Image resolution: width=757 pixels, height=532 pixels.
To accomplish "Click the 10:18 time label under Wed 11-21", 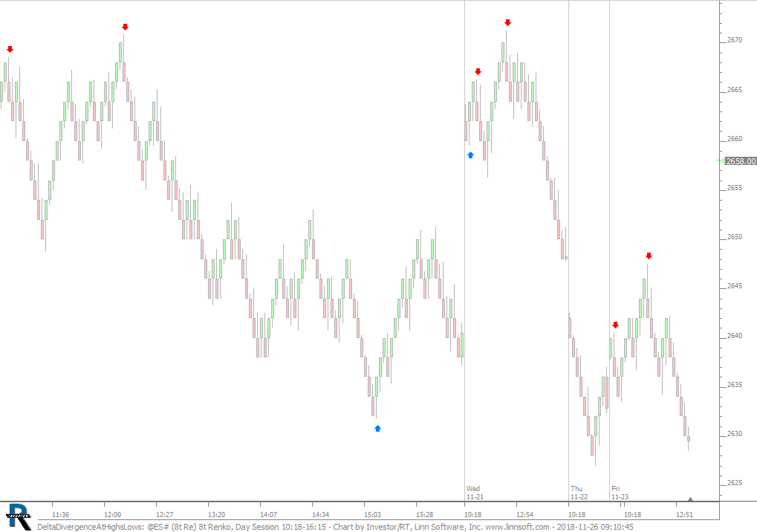I will pos(473,515).
